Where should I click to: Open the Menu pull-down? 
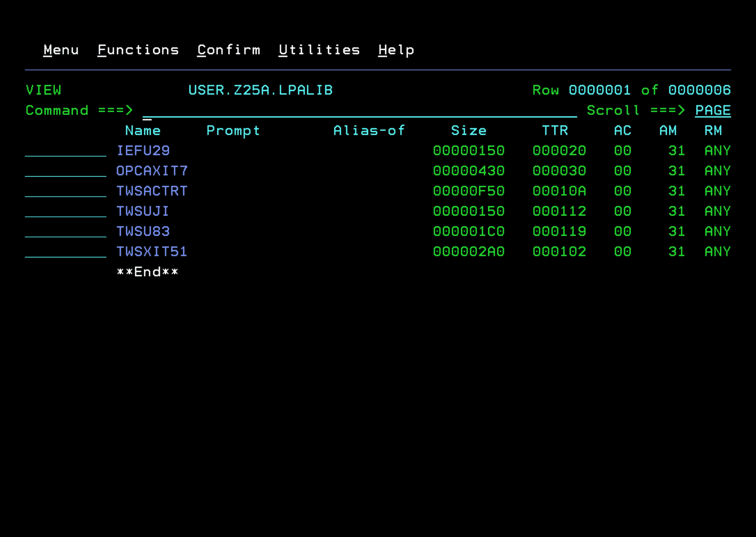[61, 50]
